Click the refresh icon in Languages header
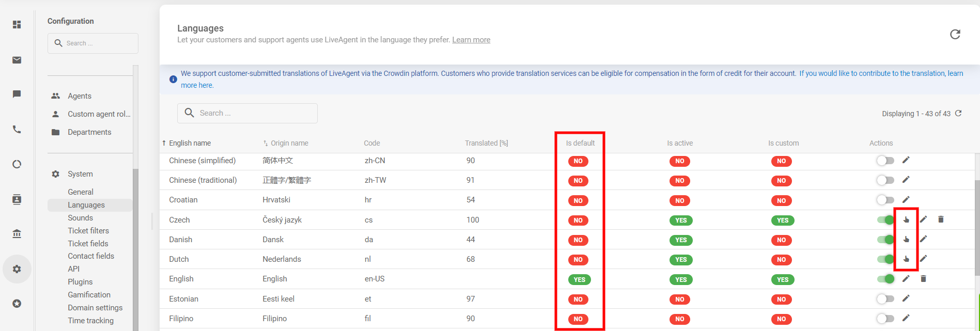The width and height of the screenshot is (980, 331). [x=955, y=34]
